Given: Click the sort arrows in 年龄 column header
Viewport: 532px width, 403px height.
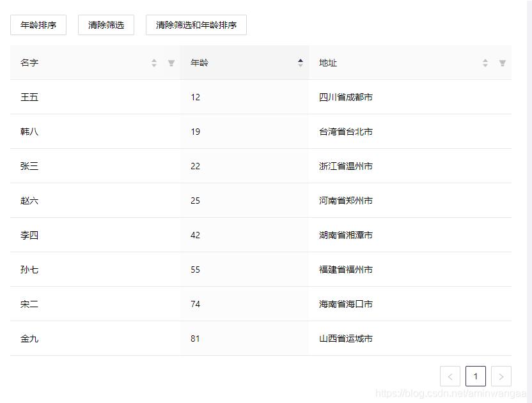Looking at the screenshot, I should click(301, 63).
